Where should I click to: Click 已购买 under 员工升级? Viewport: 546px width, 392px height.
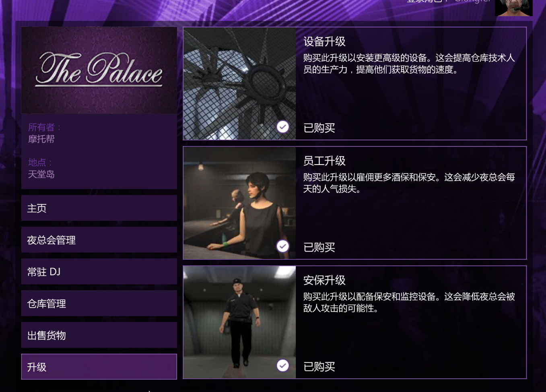click(319, 247)
